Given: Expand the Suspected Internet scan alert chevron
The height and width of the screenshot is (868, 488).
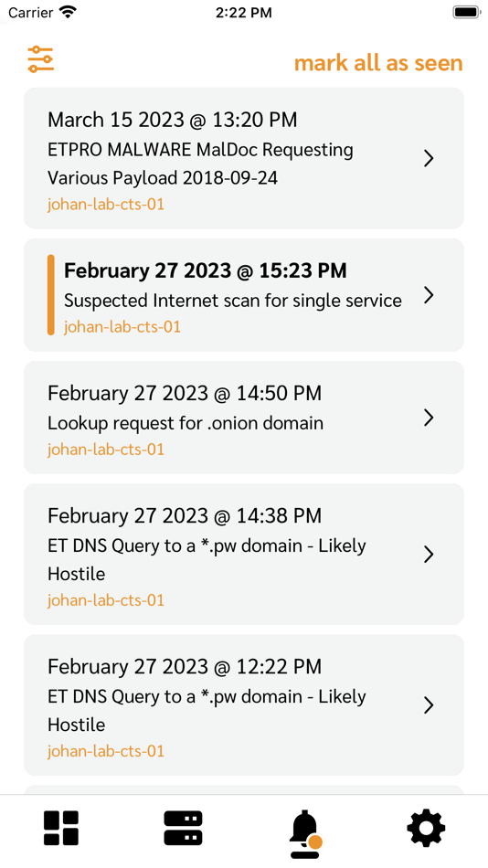Looking at the screenshot, I should click(429, 296).
